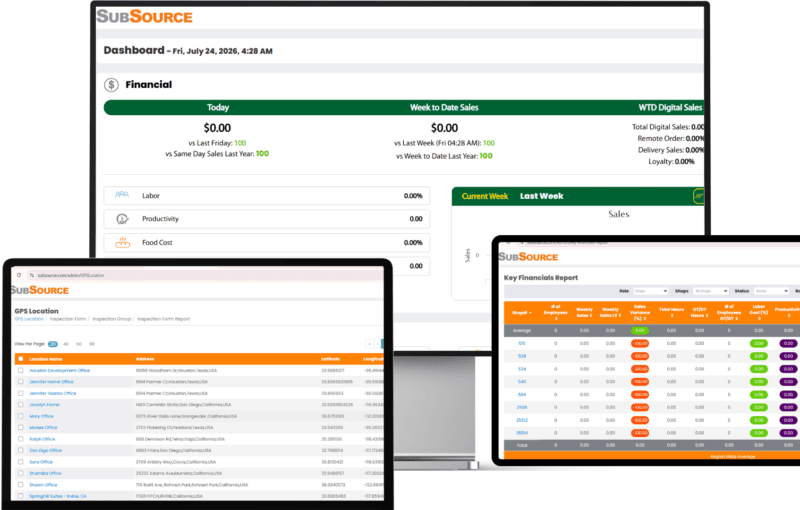800x510 pixels.
Task: Click the Labor people icon
Action: [121, 195]
